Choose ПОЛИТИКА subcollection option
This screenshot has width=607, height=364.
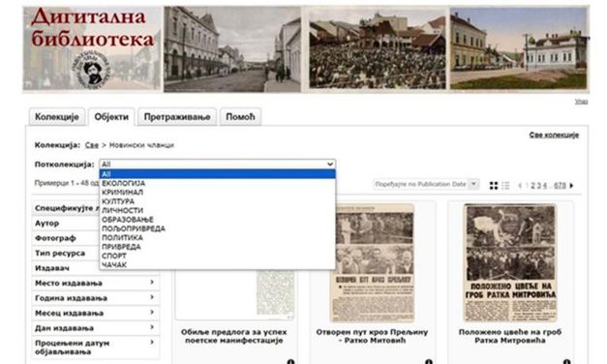[x=217, y=237]
